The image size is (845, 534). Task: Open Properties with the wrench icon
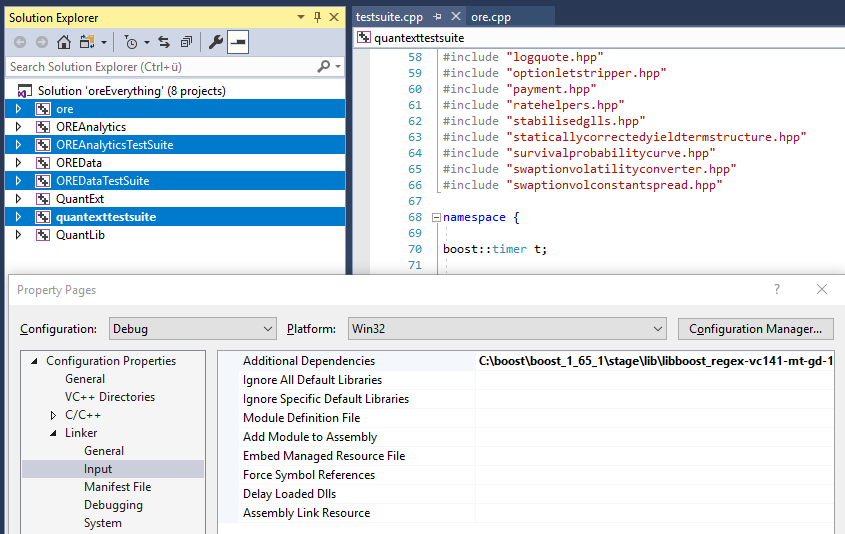[x=215, y=42]
